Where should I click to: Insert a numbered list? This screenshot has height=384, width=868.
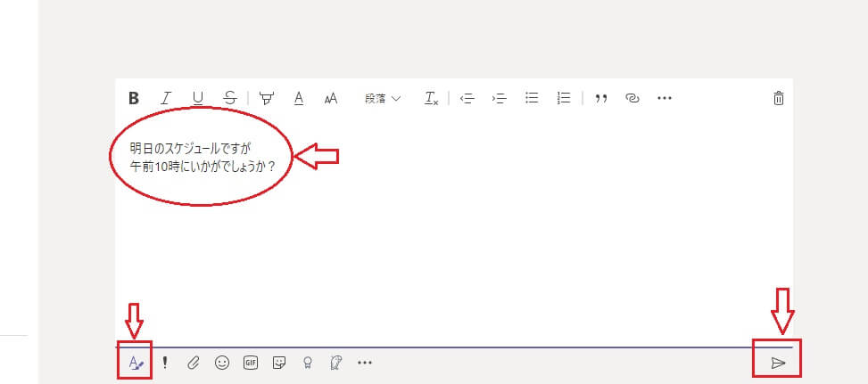point(563,99)
